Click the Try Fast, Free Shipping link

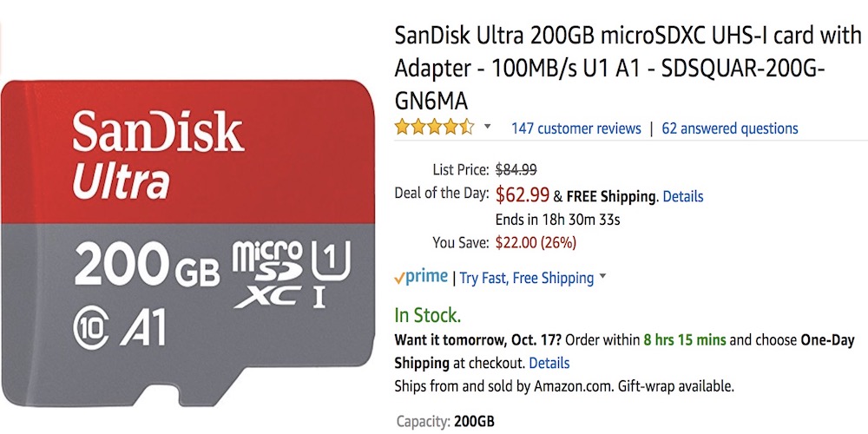click(526, 279)
